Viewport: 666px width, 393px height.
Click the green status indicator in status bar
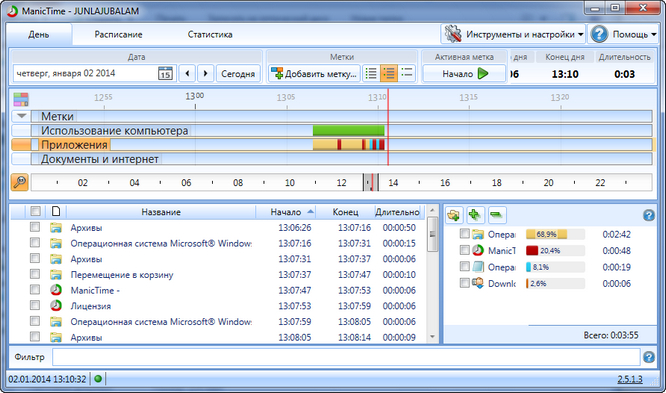98,379
